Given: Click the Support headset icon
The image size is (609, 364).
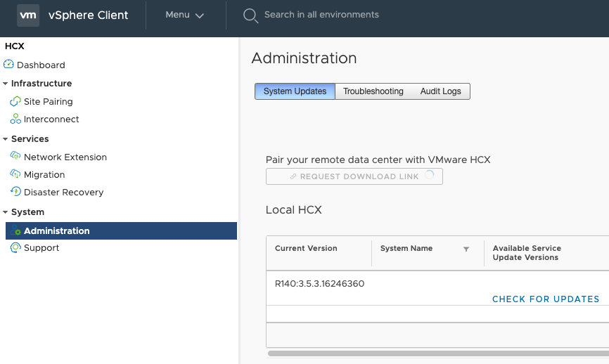Looking at the screenshot, I should (x=15, y=247).
